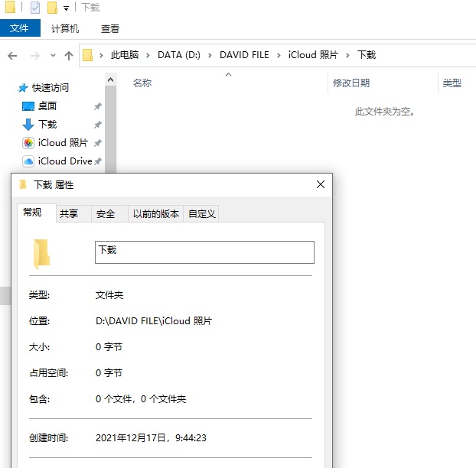Expand the chevron before 此电脑 in breadcrumb
Viewport: 476px width, 468px height.
(101, 55)
